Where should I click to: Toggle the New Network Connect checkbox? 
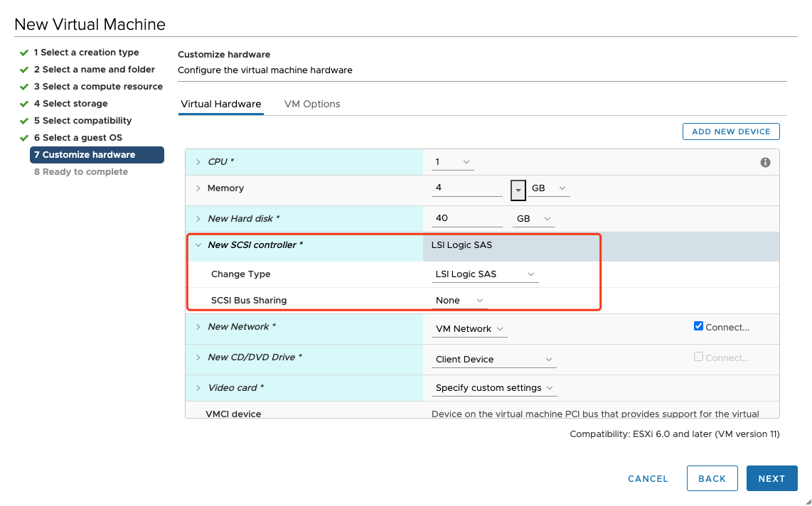point(698,326)
